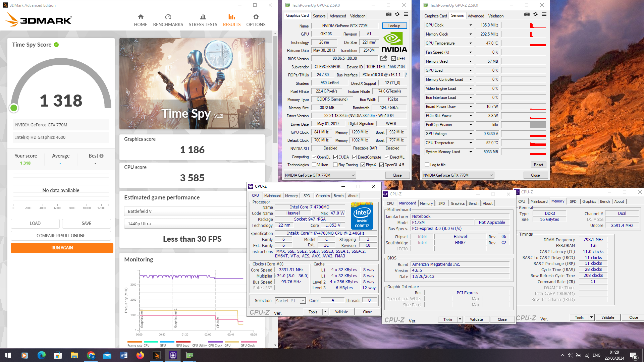Screen dimensions: 644x362
Task: Open hamburger menu in GPU-Z Sensors window
Action: pyautogui.click(x=544, y=14)
